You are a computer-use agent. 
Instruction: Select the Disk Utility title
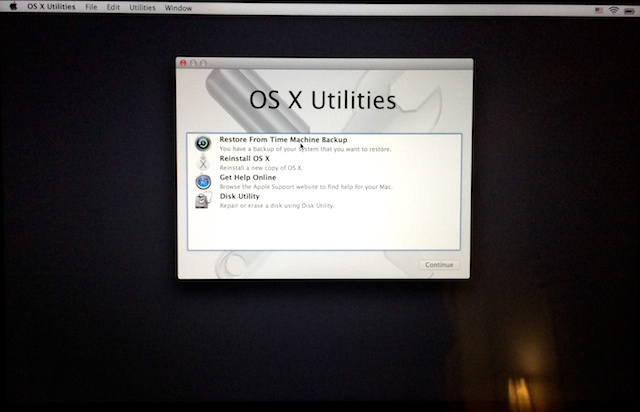pos(240,196)
